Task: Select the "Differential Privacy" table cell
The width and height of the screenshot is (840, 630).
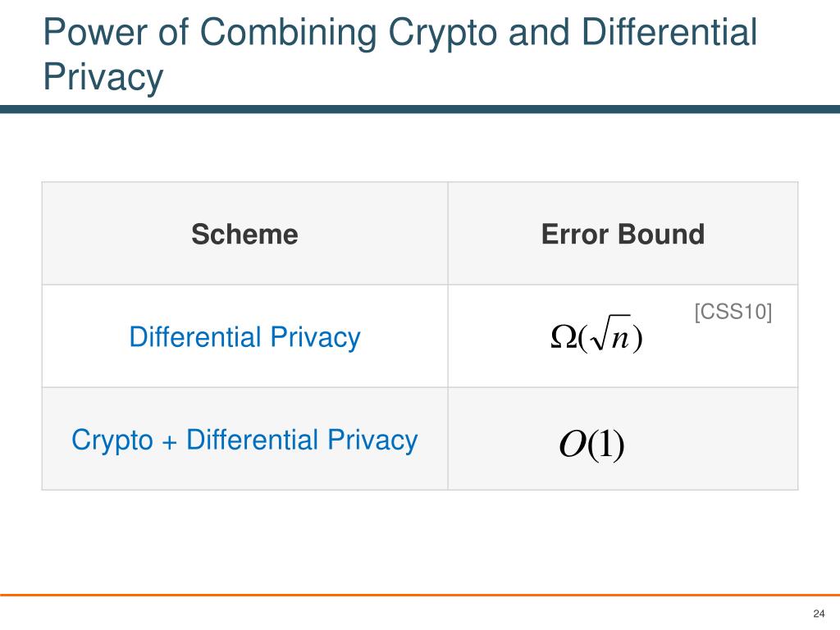Action: [x=244, y=337]
